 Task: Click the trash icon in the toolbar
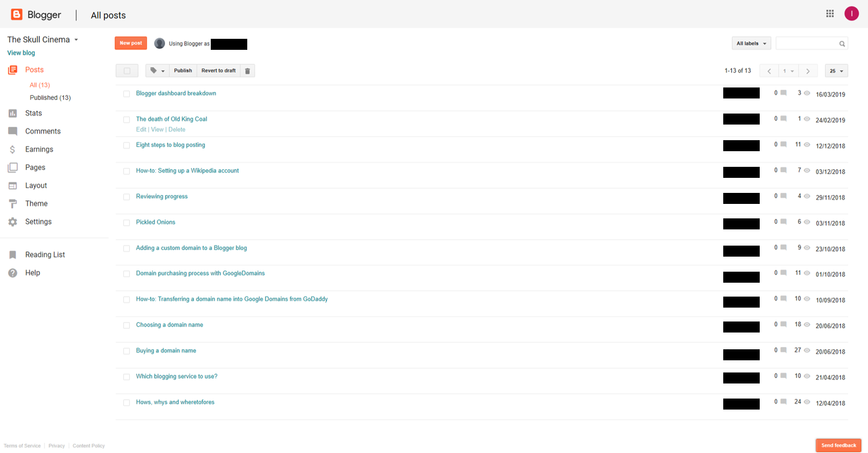pyautogui.click(x=248, y=70)
